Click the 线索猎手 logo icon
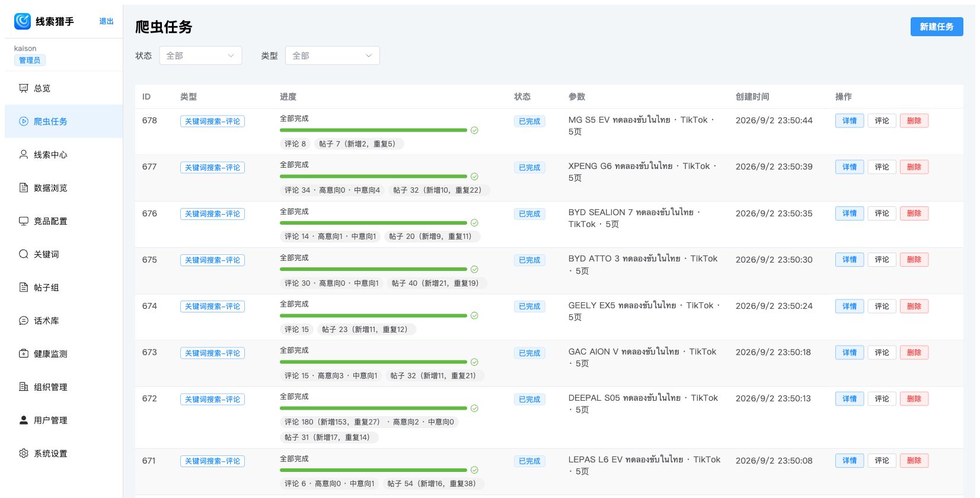Viewport: 980px width, 498px height. click(x=23, y=21)
